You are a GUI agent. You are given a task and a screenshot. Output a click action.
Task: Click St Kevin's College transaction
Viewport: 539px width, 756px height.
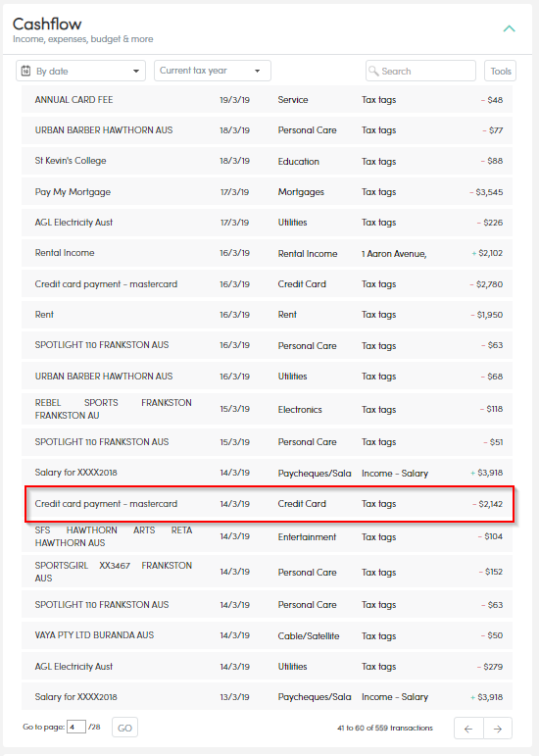pyautogui.click(x=267, y=161)
